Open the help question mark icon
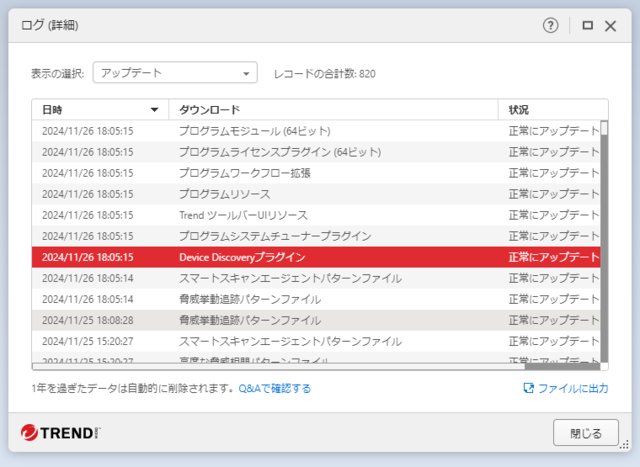This screenshot has height=467, width=640. 550,25
